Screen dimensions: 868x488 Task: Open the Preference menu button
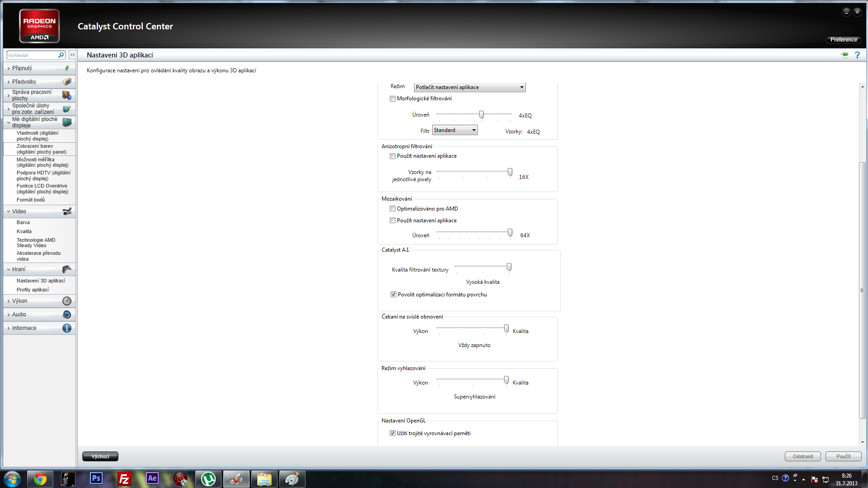[844, 40]
